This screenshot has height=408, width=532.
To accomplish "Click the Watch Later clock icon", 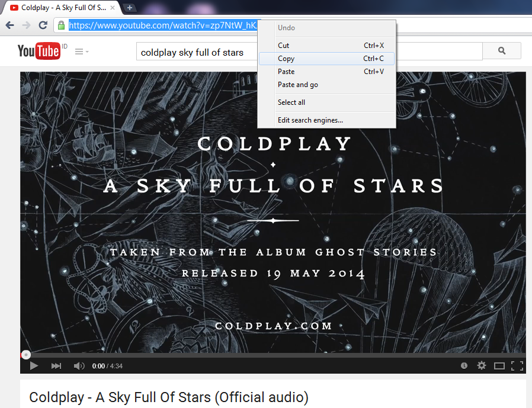I will tap(464, 365).
